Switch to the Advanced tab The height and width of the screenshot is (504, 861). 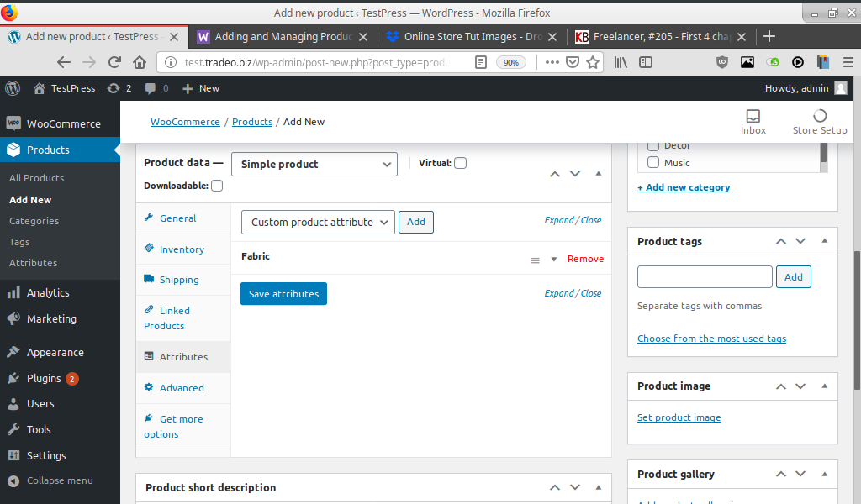click(x=182, y=388)
